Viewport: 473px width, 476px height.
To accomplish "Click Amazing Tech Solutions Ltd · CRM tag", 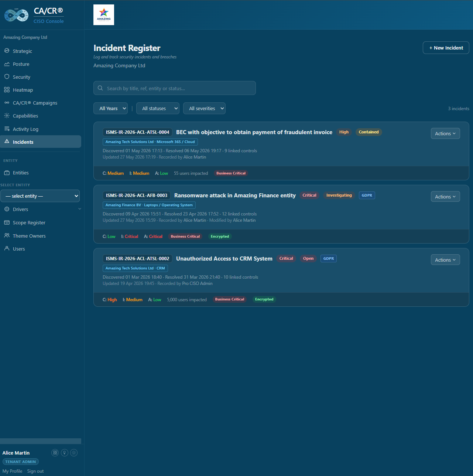I will click(x=135, y=268).
